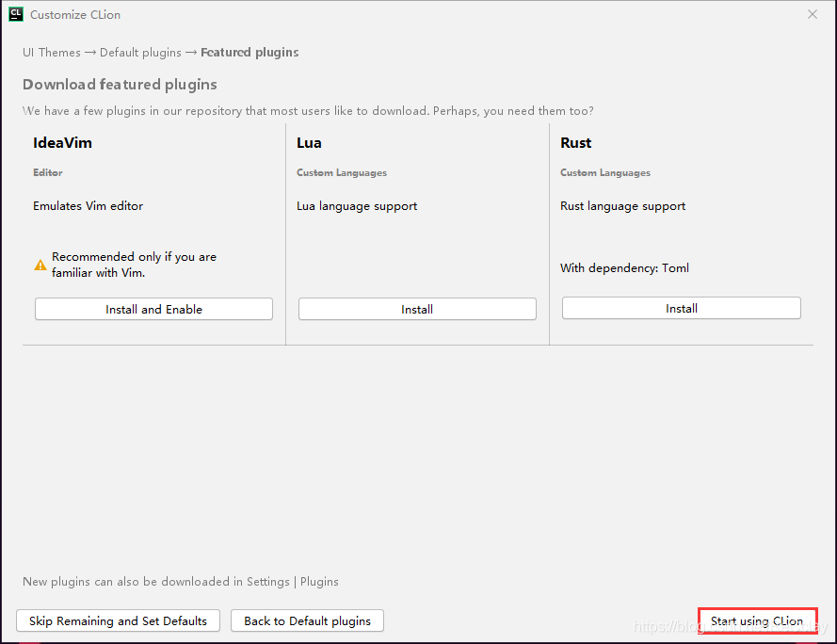Click Skip Remaining and Set Defaults
837x644 pixels.
pos(118,621)
